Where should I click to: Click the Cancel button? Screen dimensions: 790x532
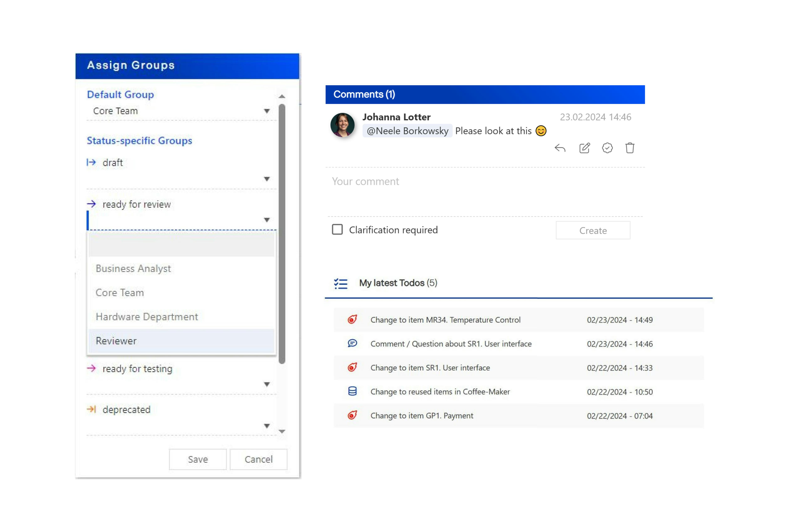point(258,459)
